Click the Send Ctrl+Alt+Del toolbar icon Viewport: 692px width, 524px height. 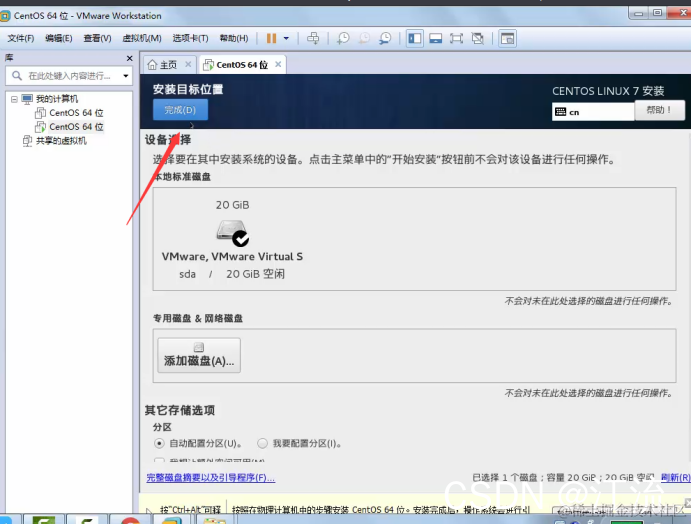click(x=313, y=38)
